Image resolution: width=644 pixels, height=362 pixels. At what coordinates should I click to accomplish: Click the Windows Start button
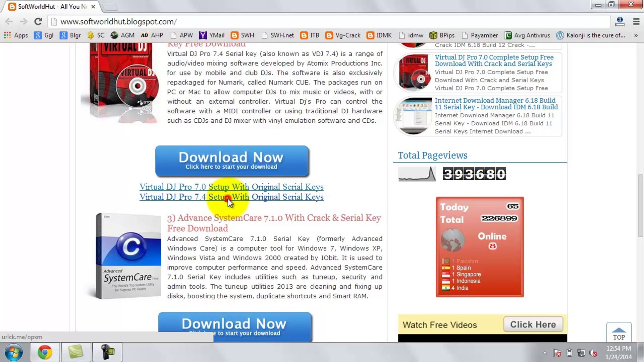(x=13, y=352)
